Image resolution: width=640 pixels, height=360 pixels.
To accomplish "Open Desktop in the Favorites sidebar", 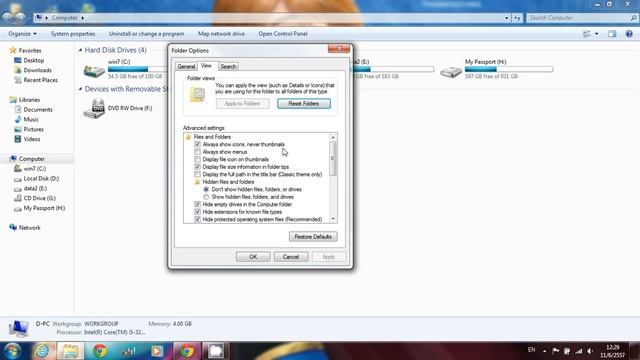I will [33, 60].
